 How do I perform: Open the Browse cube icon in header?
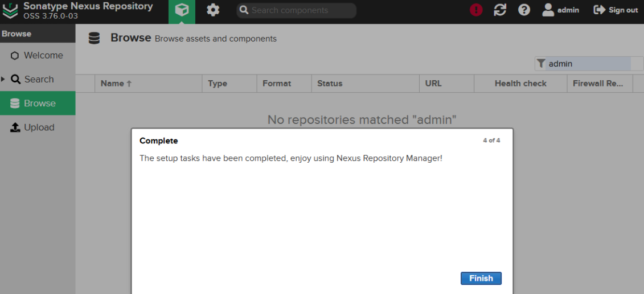(x=182, y=10)
